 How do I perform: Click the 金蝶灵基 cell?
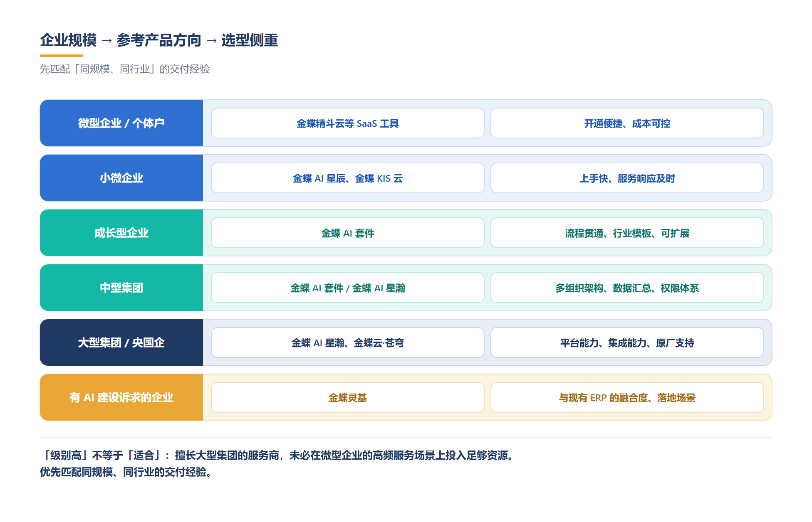[348, 397]
